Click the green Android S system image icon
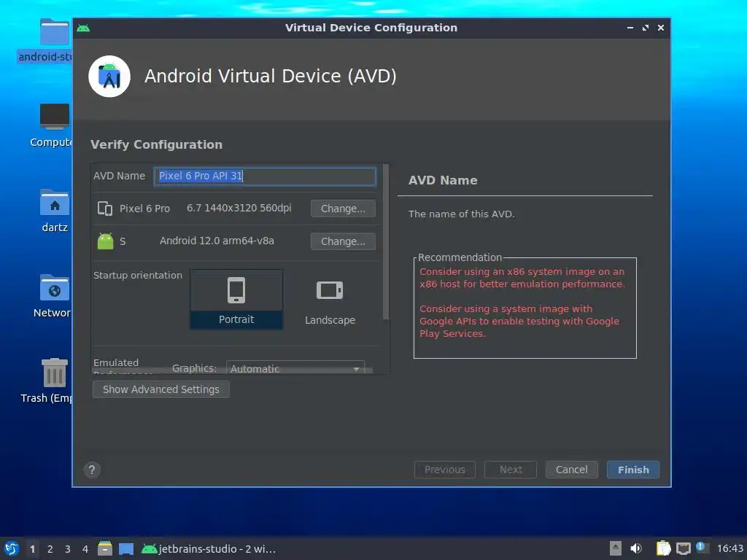Image resolution: width=747 pixels, height=560 pixels. coord(105,241)
